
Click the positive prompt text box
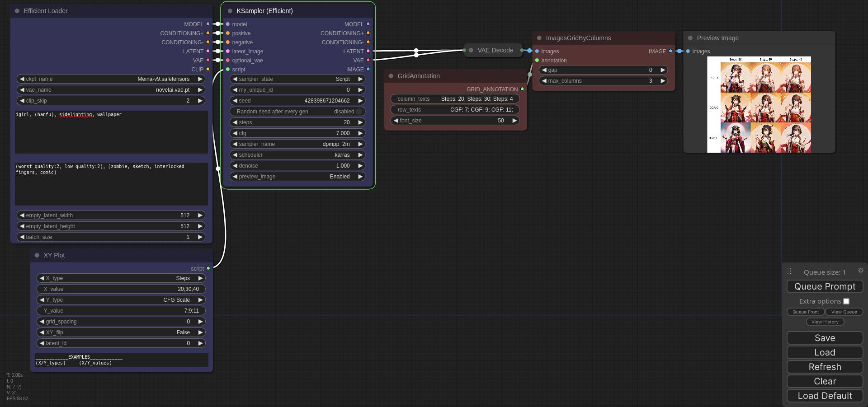click(x=111, y=132)
